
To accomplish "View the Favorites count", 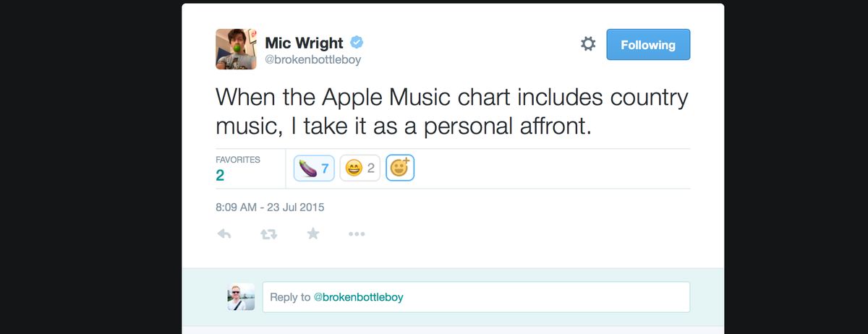I will [x=220, y=175].
